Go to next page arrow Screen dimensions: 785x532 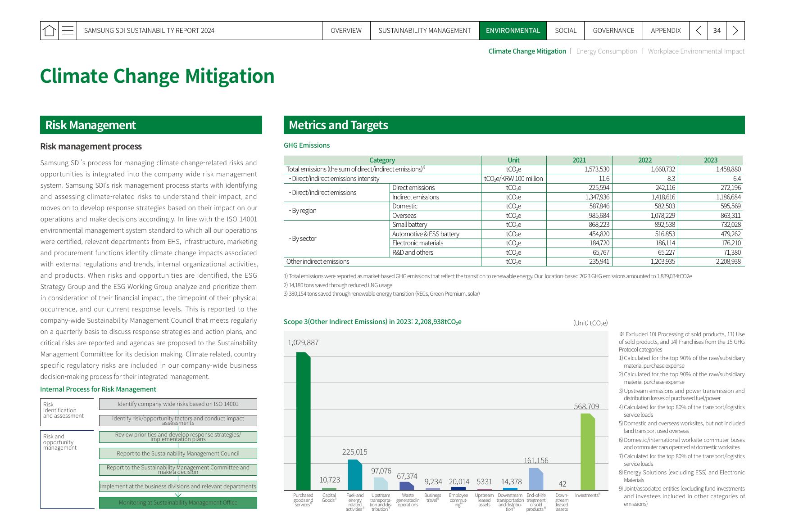[735, 31]
